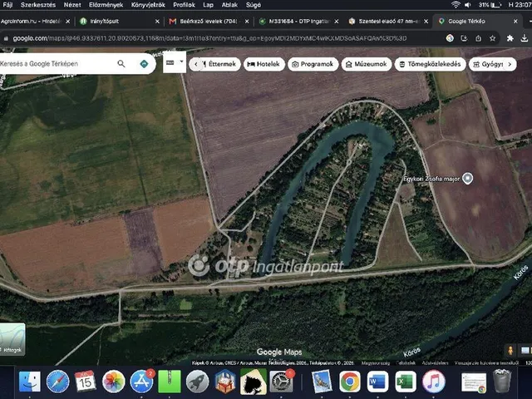
Task: Close the Szentesi eladó tab
Action: pos(426,21)
